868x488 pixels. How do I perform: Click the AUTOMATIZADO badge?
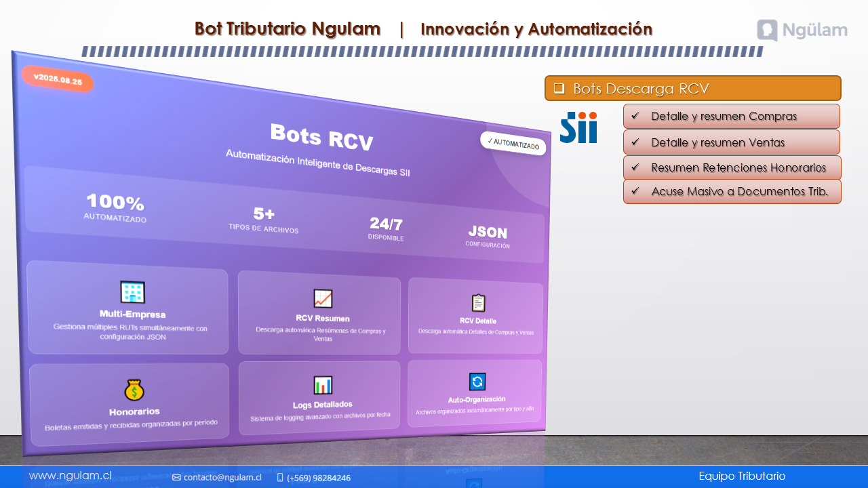(513, 143)
